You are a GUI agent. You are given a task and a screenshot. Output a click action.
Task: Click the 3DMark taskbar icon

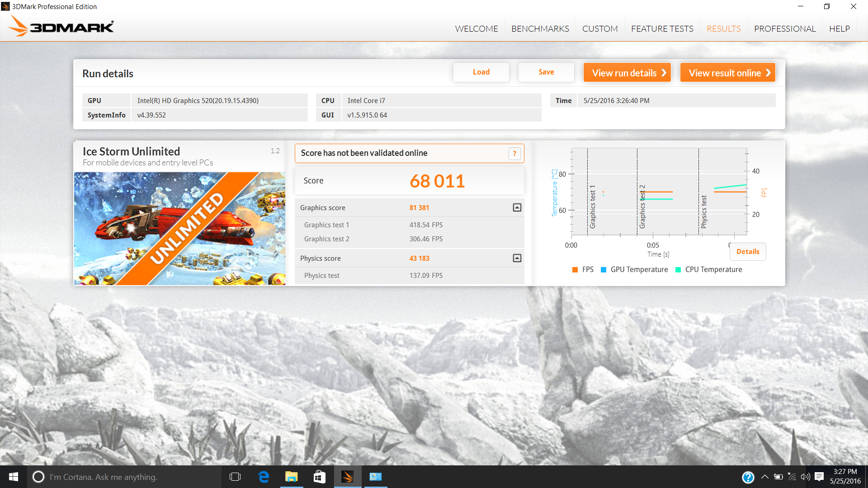pyautogui.click(x=348, y=477)
